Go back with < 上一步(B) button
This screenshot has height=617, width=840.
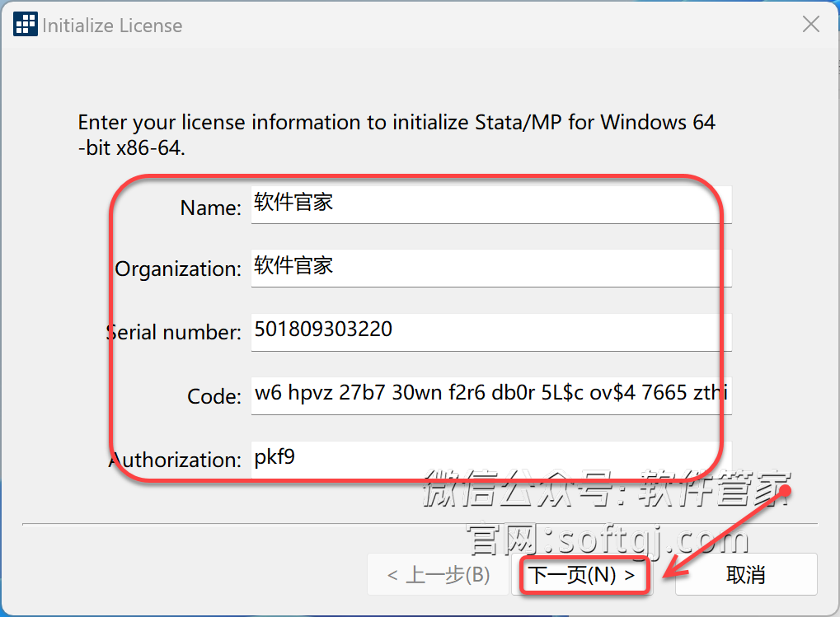coord(439,575)
